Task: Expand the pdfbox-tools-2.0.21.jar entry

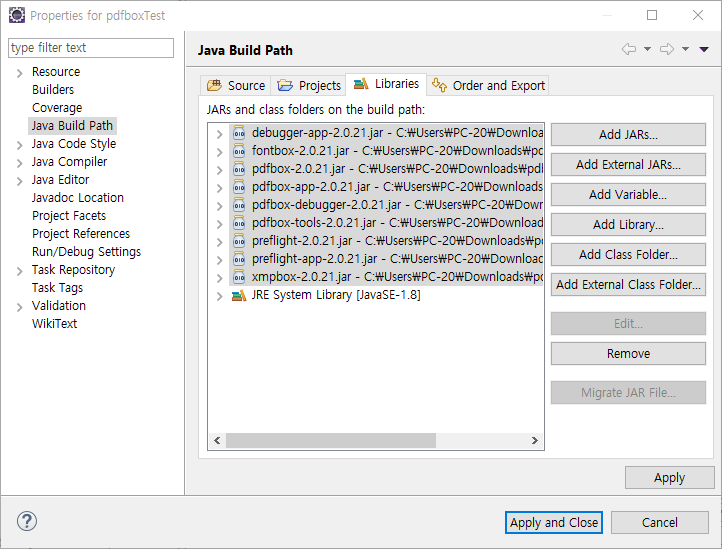Action: pyautogui.click(x=220, y=224)
